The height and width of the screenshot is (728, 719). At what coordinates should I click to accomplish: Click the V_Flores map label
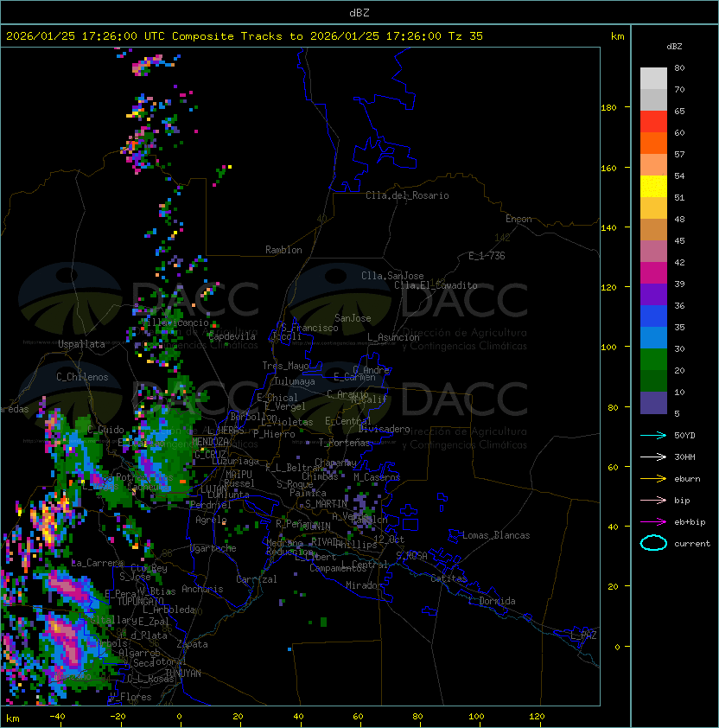click(x=130, y=697)
